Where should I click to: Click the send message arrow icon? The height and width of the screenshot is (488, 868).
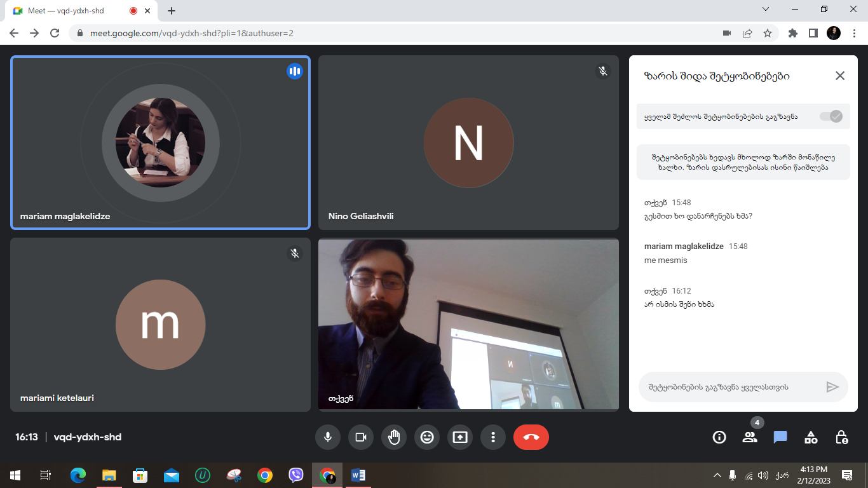(832, 386)
